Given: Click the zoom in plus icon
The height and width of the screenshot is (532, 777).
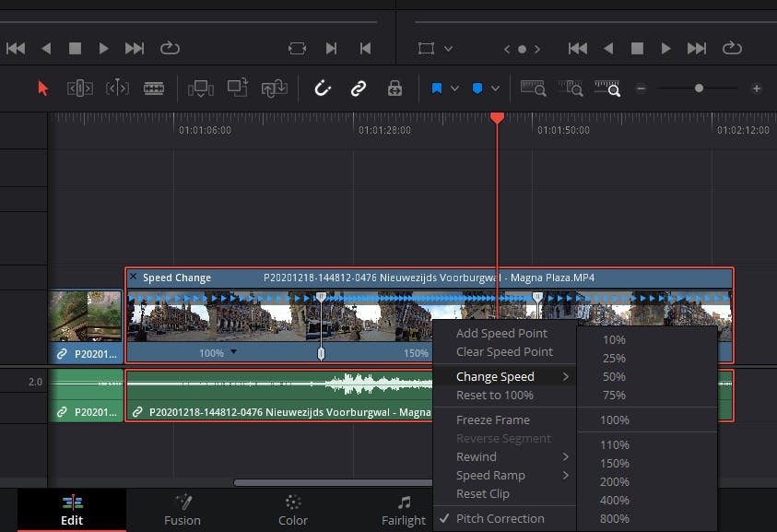Looking at the screenshot, I should click(756, 89).
